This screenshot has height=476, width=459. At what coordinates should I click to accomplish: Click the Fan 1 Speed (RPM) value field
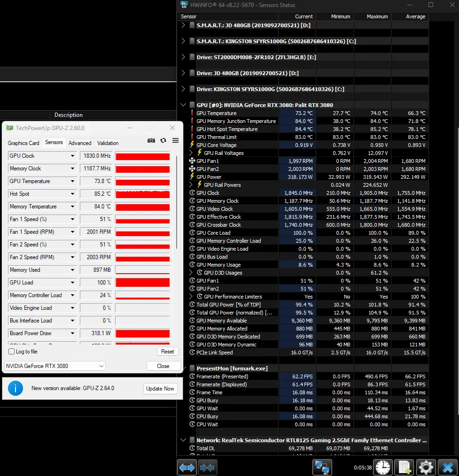pos(96,232)
